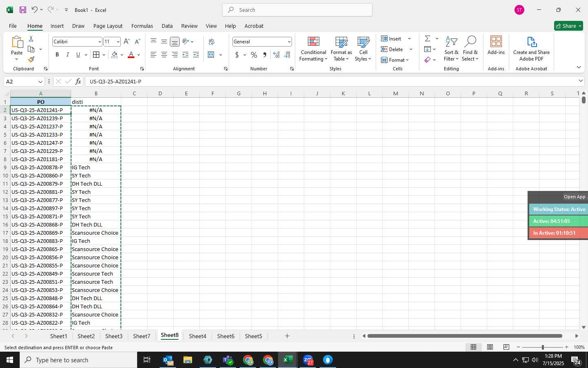Switch to the Page Layout tab
The height and width of the screenshot is (368, 588).
click(x=108, y=26)
